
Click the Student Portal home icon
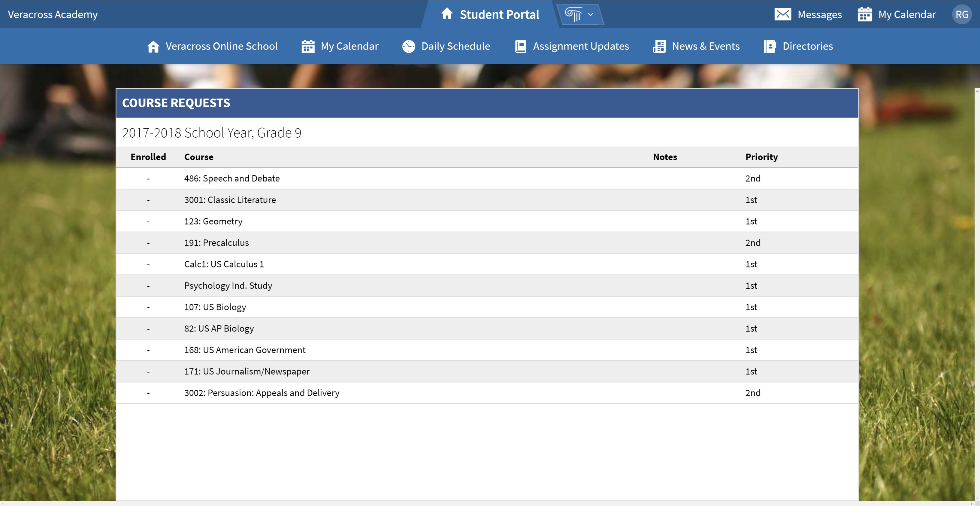coord(447,14)
